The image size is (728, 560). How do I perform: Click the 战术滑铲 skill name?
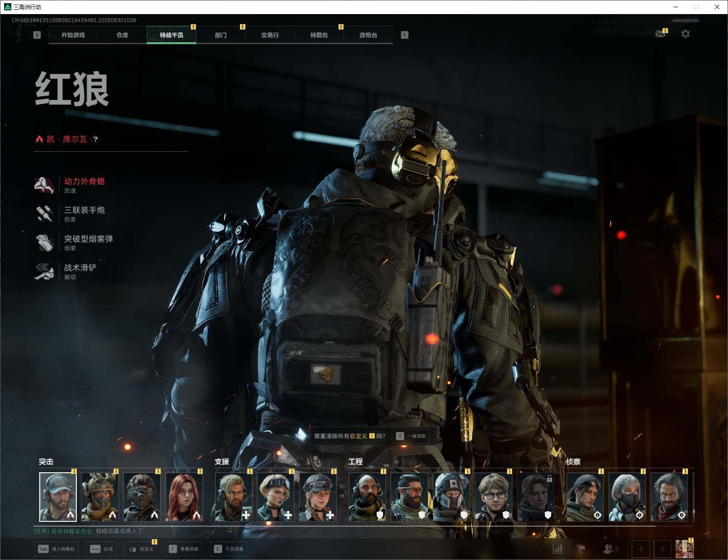click(x=80, y=267)
